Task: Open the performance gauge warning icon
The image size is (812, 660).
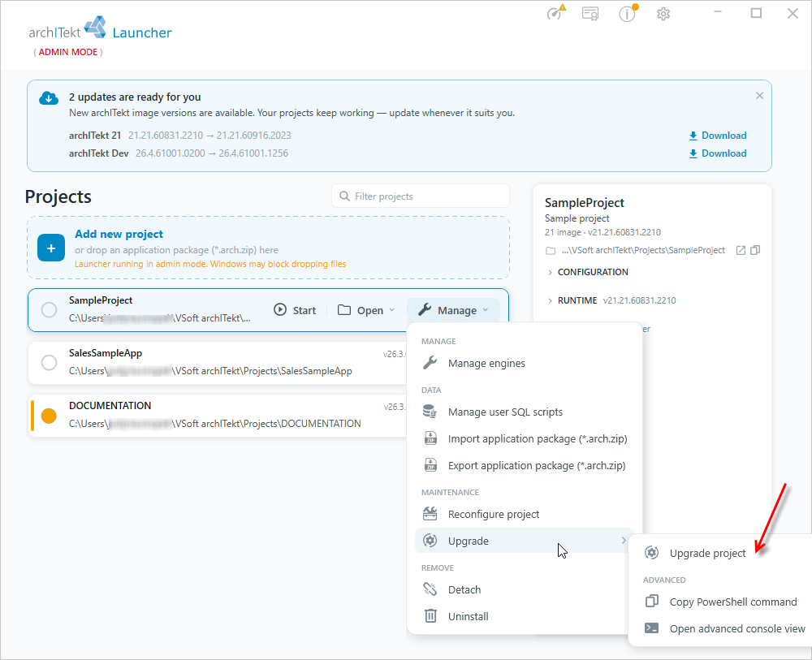Action: point(556,12)
